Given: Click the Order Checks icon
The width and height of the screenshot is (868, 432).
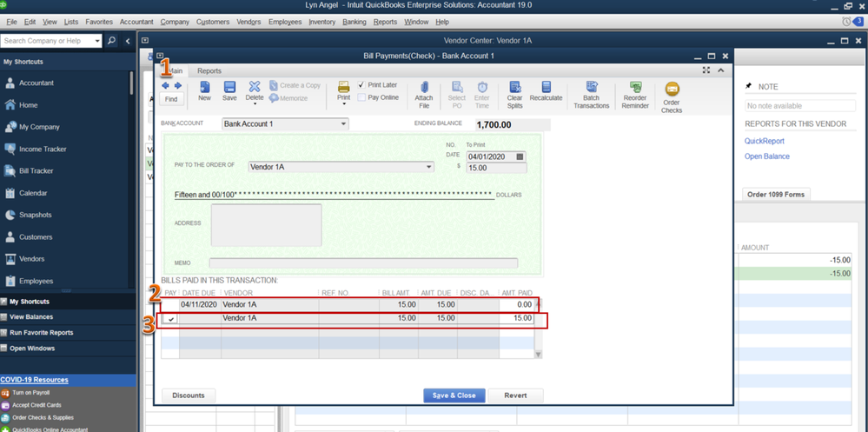Looking at the screenshot, I should (672, 90).
